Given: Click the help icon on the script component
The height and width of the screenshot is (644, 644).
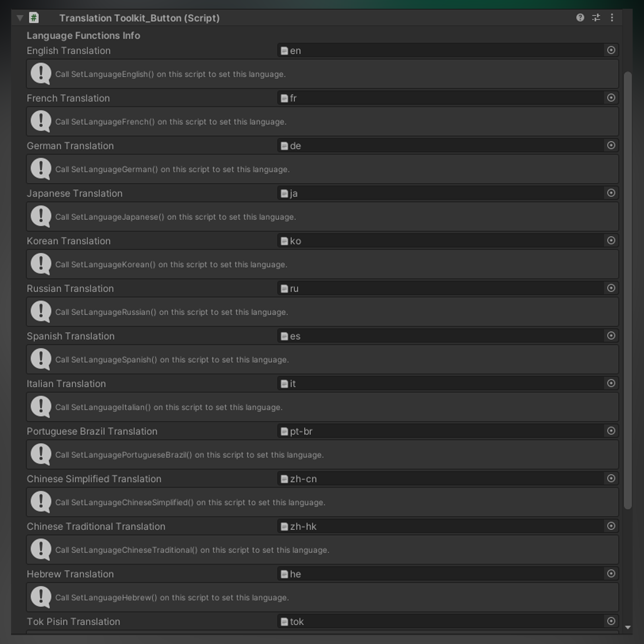Looking at the screenshot, I should pos(580,18).
